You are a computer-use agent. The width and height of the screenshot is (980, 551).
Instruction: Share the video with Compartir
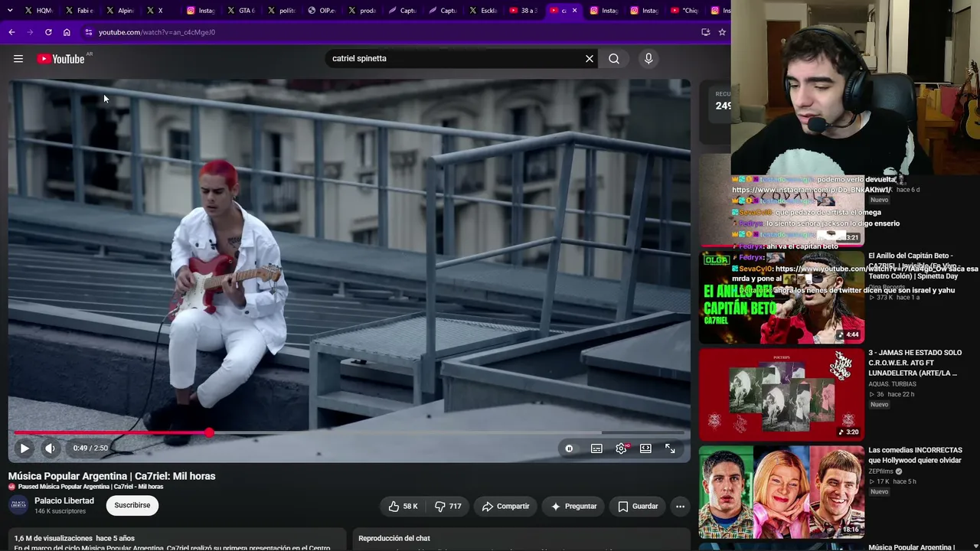point(505,506)
